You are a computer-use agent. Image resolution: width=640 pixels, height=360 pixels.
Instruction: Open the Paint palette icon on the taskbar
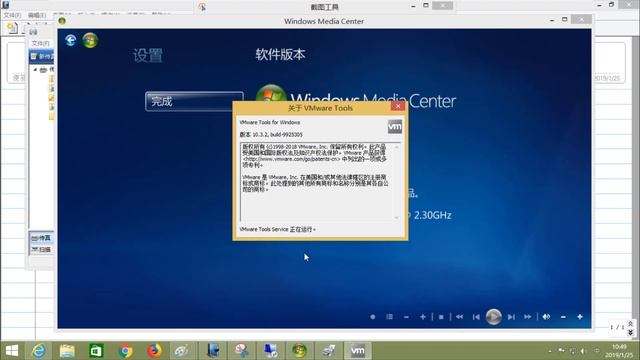(181, 351)
